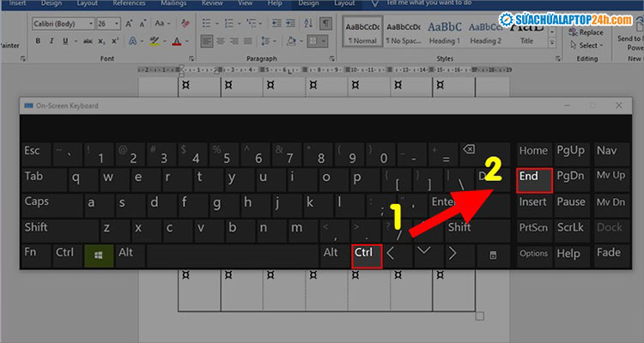Click the Multilevel List icon

tap(251, 24)
